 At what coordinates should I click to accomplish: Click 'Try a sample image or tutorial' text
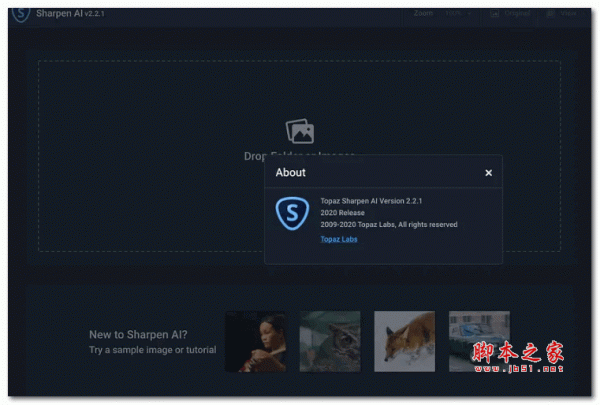click(153, 350)
